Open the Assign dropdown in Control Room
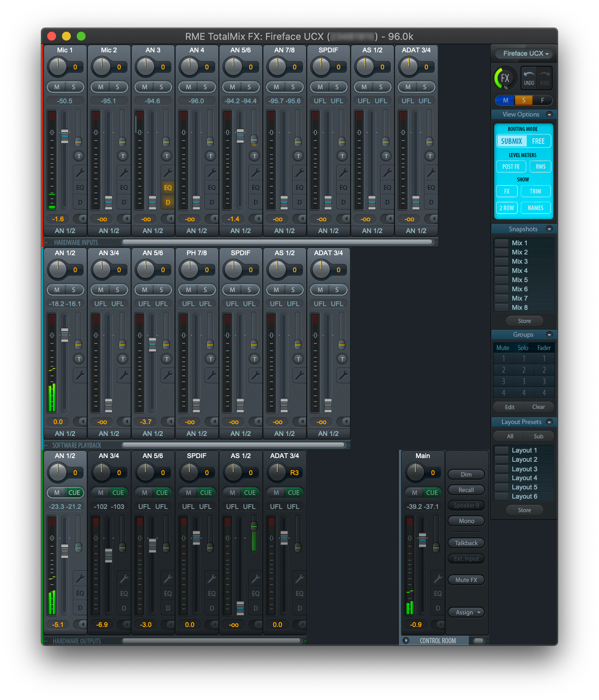Viewport: 599px width, 700px height. click(467, 613)
